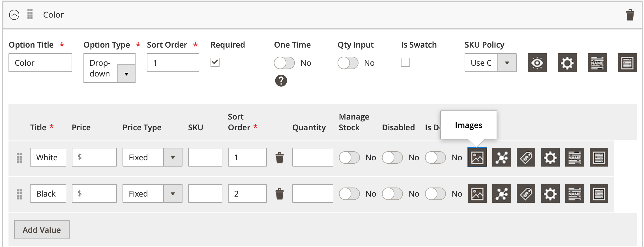Open the SKU Policy dropdown
The height and width of the screenshot is (247, 644).
491,63
